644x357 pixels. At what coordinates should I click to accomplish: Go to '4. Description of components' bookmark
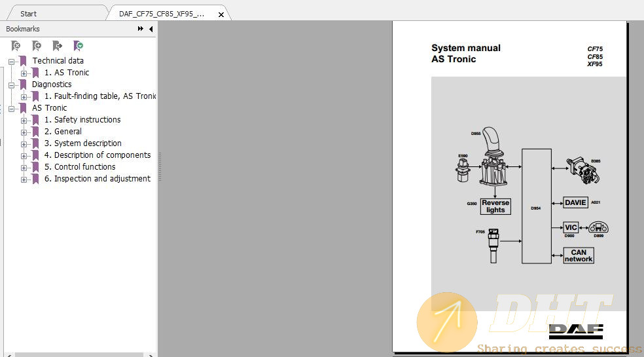coord(98,155)
